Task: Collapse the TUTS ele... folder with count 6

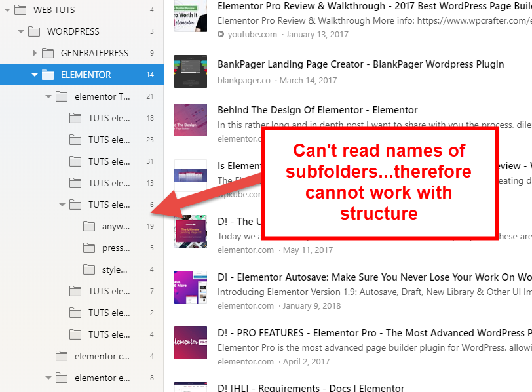Action: (62, 205)
